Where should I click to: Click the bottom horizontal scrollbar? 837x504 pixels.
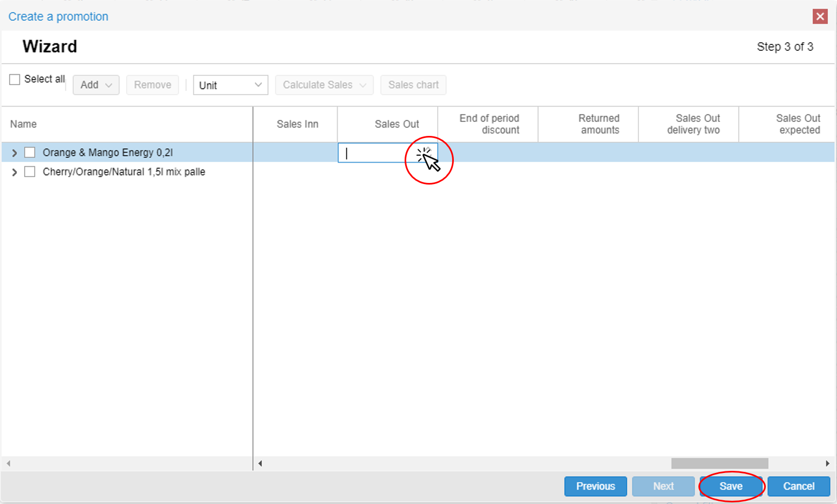(719, 463)
